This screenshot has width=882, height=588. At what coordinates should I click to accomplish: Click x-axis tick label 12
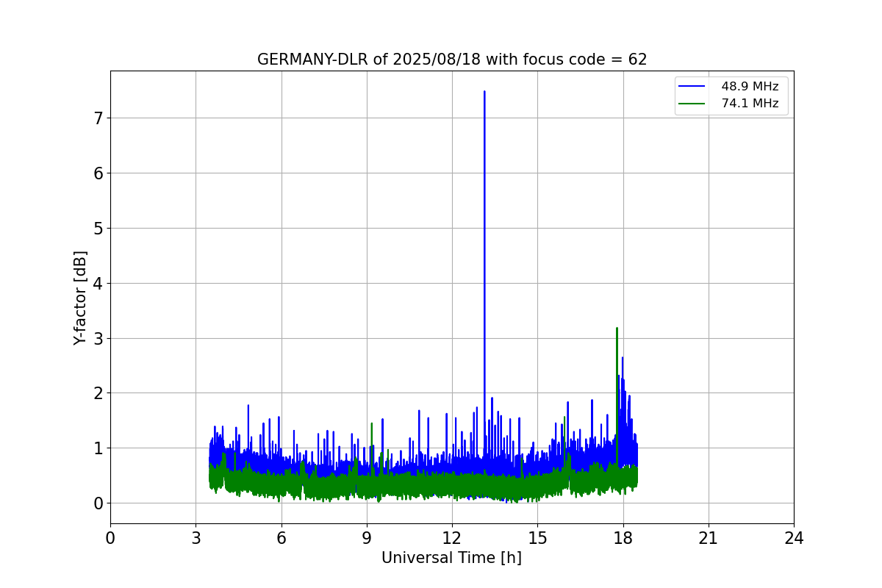[452, 538]
